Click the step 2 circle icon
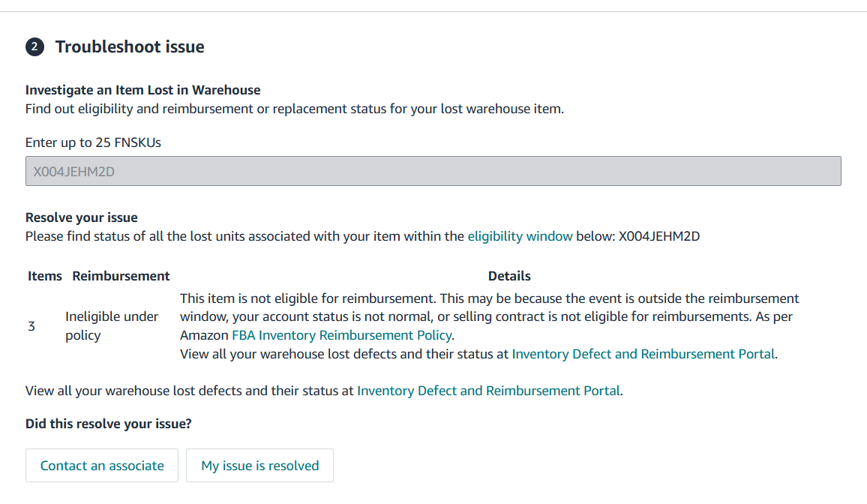The width and height of the screenshot is (867, 504). click(x=34, y=47)
